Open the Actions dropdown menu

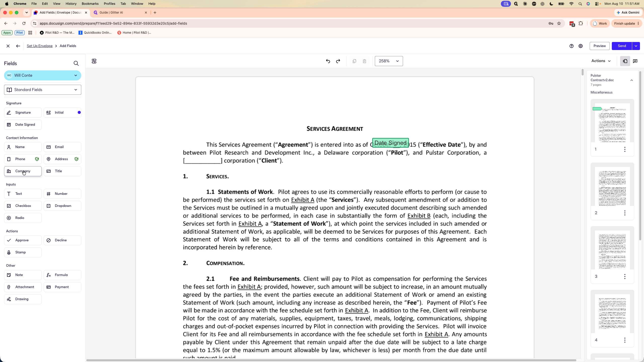click(x=601, y=61)
